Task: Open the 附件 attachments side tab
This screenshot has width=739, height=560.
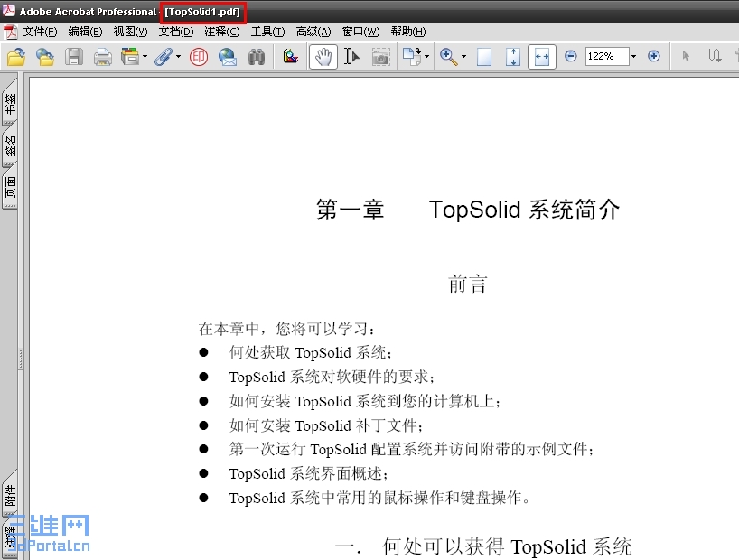Action: (x=10, y=496)
